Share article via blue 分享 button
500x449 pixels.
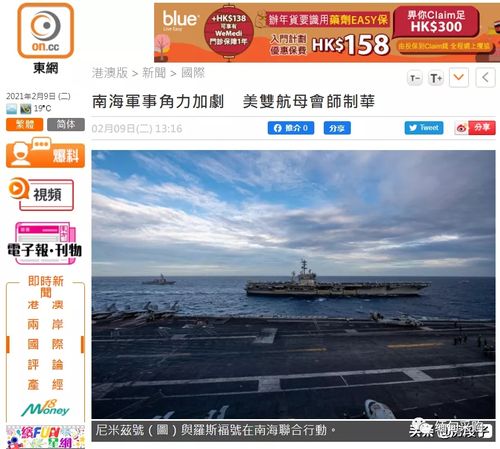[x=337, y=128]
